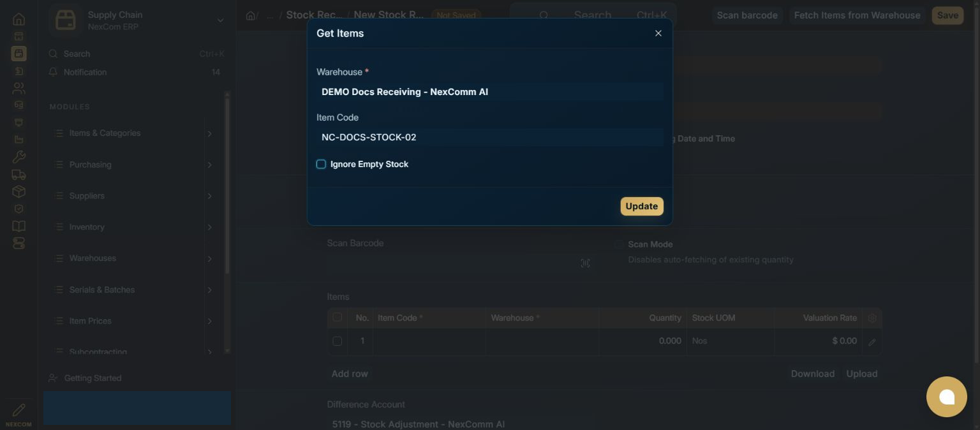Click the Getting Started person icon
The height and width of the screenshot is (430, 980).
pyautogui.click(x=53, y=378)
